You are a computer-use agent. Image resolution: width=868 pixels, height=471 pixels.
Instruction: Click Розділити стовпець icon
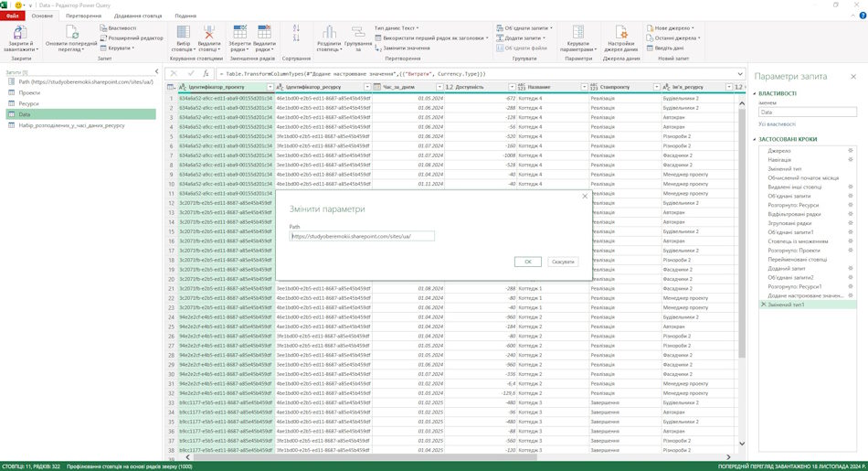[329, 32]
